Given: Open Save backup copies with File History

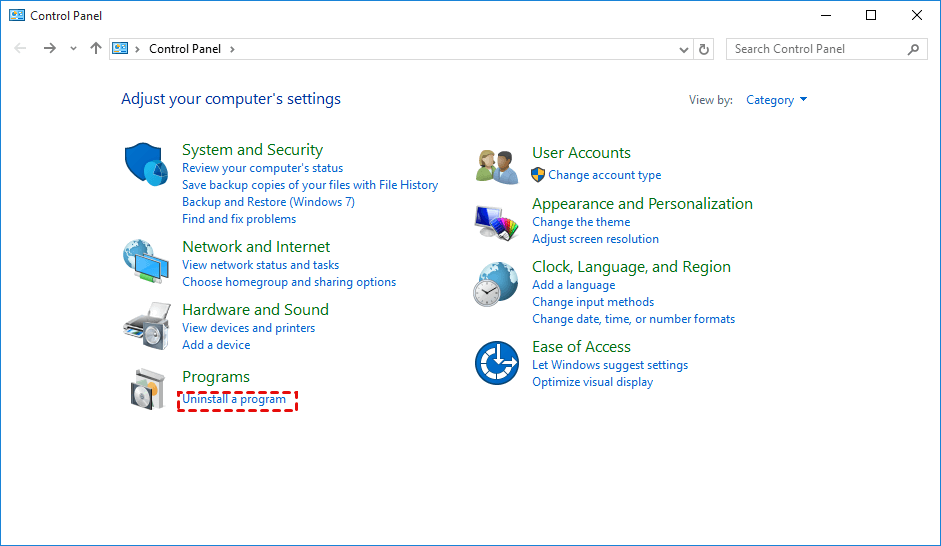Looking at the screenshot, I should click(x=310, y=185).
